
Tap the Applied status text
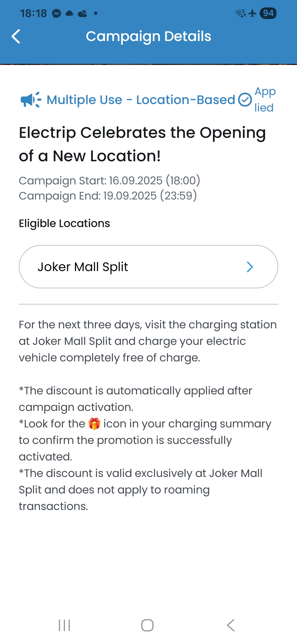coord(265,99)
